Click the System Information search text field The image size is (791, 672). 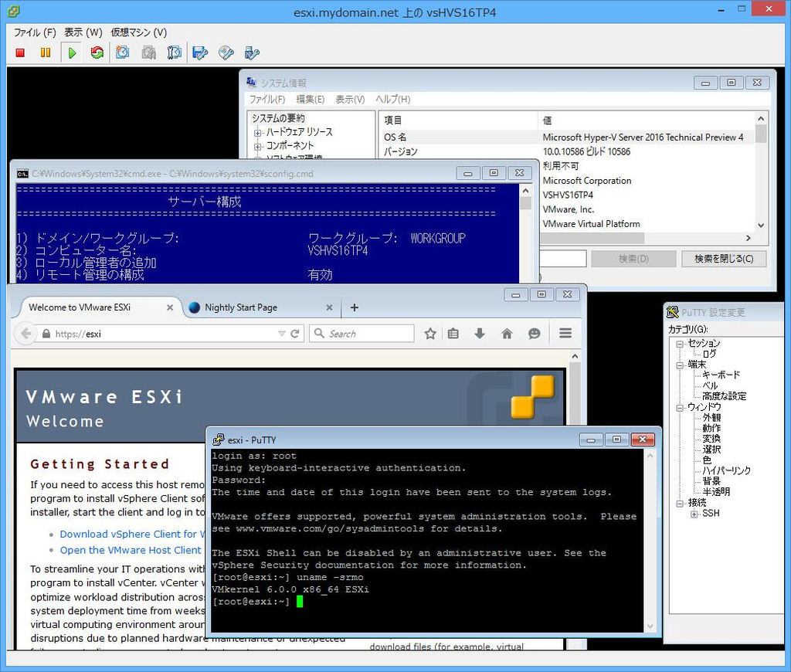click(x=563, y=259)
